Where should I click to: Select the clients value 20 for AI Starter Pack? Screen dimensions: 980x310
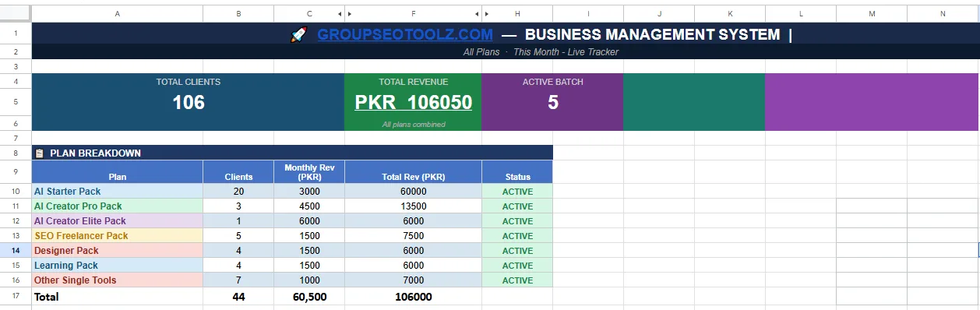tap(238, 191)
